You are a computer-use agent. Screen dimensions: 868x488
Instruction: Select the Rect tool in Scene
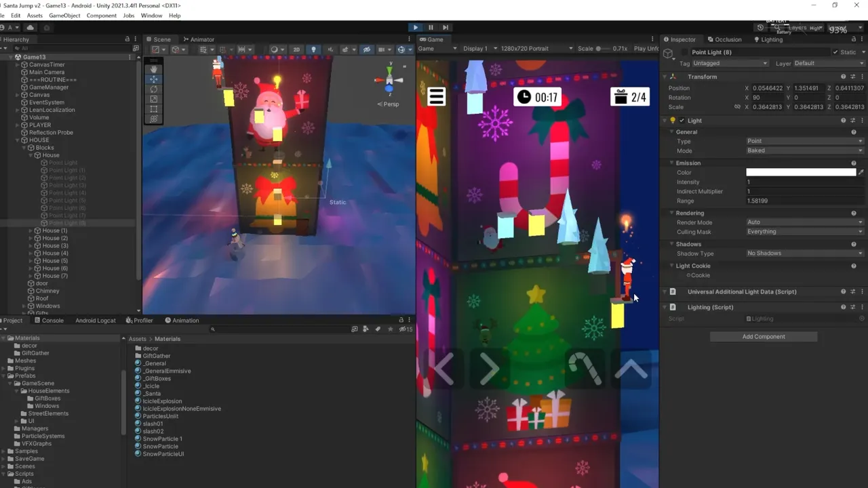click(154, 109)
